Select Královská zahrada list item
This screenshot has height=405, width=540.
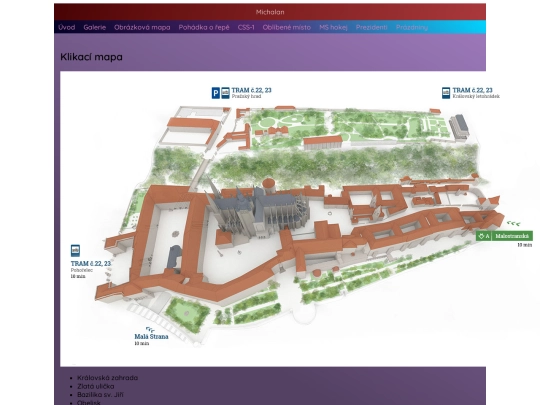tap(107, 378)
